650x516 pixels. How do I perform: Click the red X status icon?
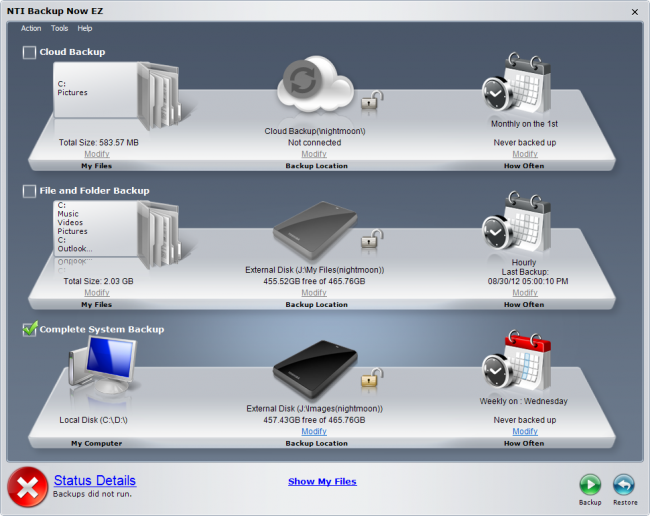pos(27,487)
